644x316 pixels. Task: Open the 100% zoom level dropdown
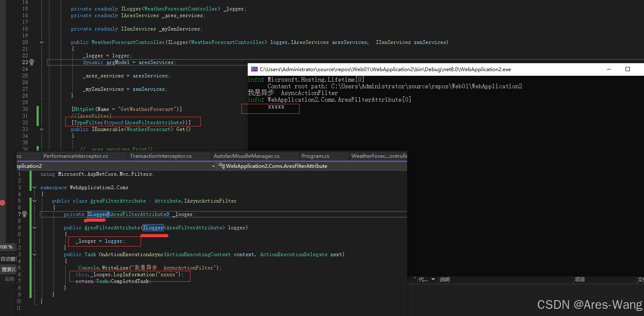6,247
